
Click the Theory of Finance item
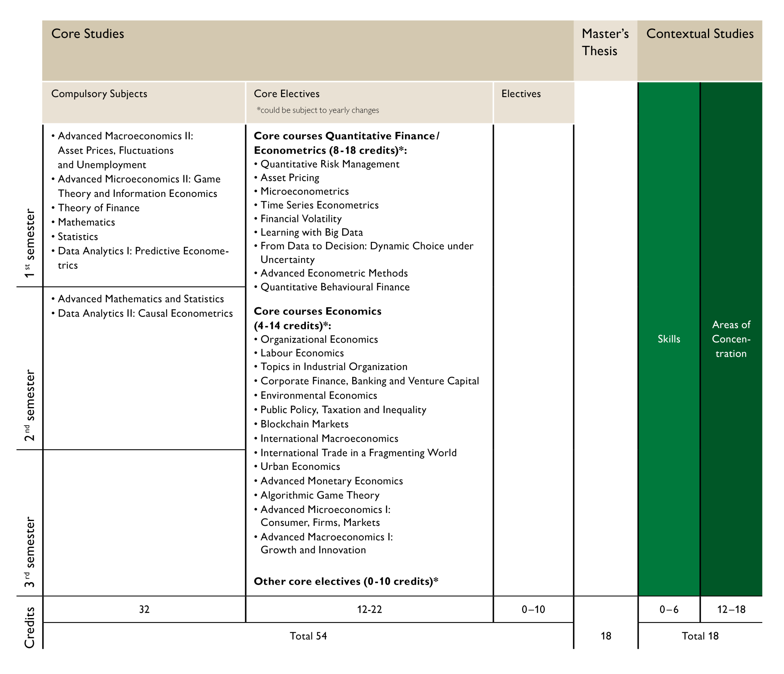point(99,208)
